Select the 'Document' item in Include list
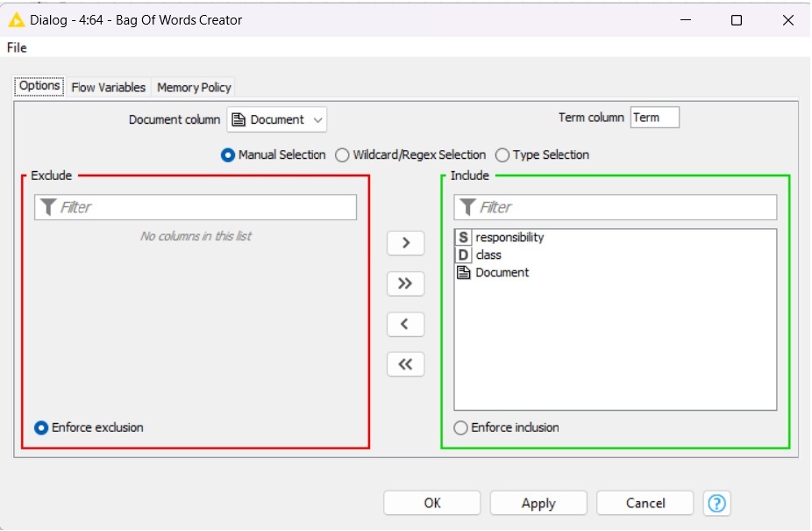 coord(502,273)
